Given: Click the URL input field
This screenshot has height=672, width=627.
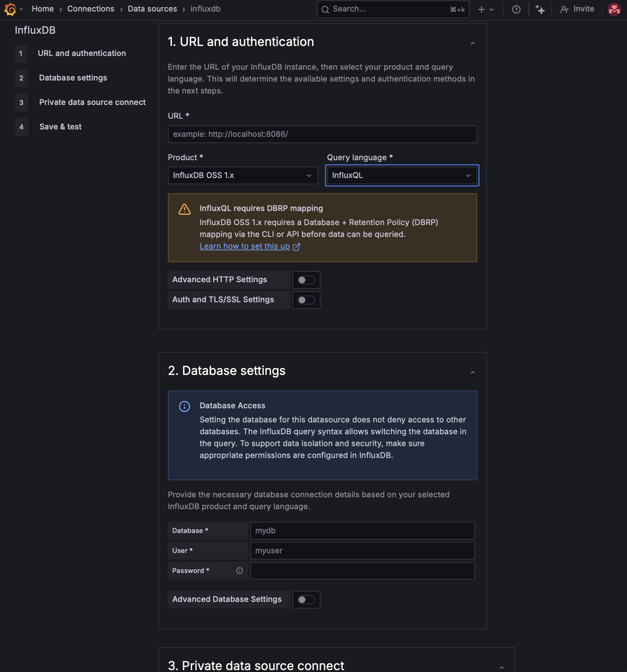Looking at the screenshot, I should [x=322, y=134].
